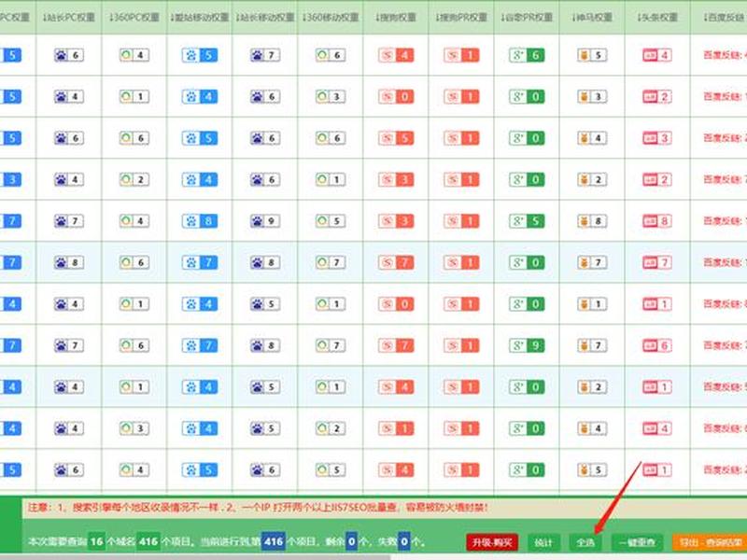Click 爱站移动权重 badge showing 8
Image resolution: width=747 pixels, height=560 pixels.
[200, 221]
